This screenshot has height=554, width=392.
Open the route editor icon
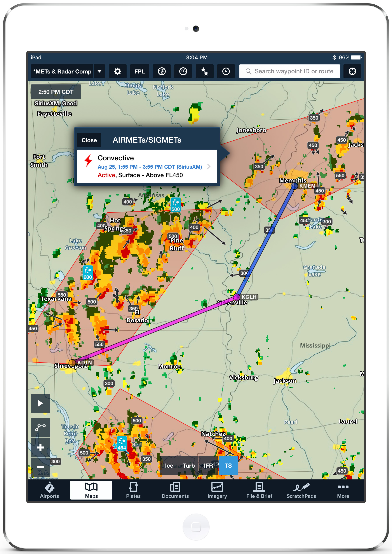click(40, 427)
